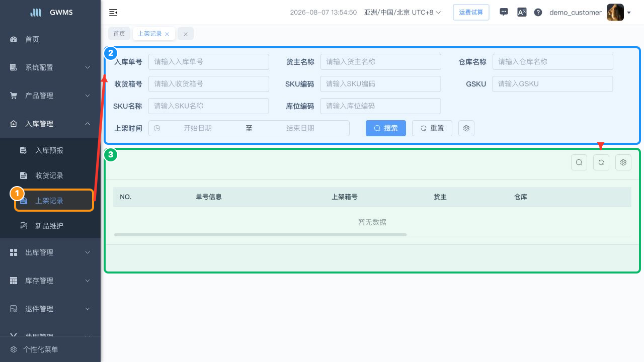Click the 重置 reset button
Image resolution: width=644 pixels, height=362 pixels.
pos(432,128)
